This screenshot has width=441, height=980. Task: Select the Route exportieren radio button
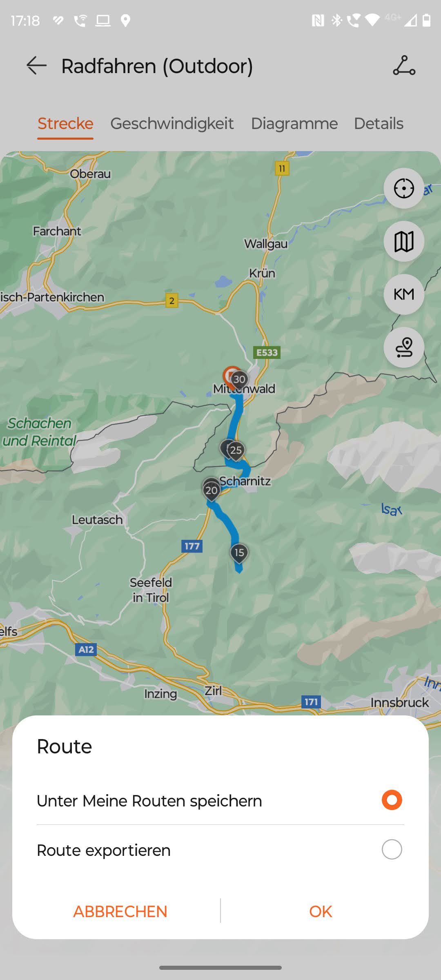coord(392,850)
